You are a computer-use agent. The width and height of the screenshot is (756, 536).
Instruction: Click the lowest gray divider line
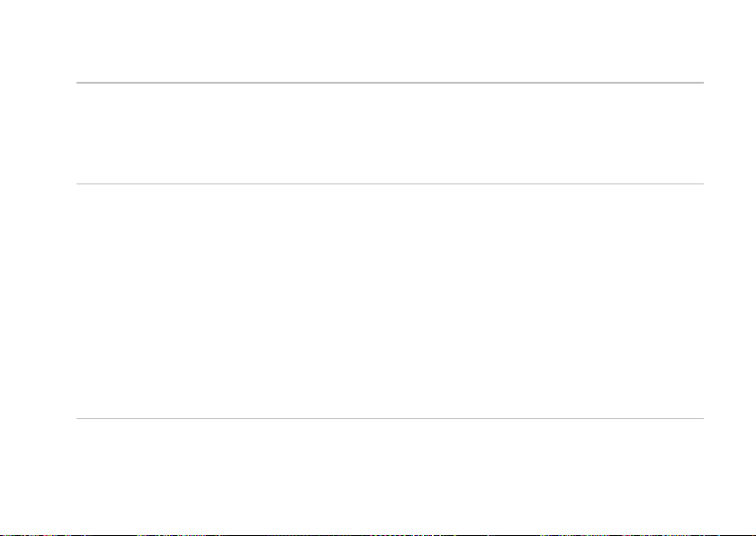pos(390,418)
